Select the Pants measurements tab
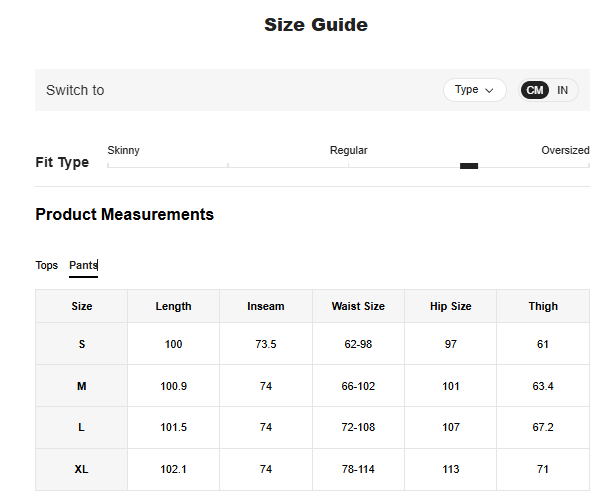The width and height of the screenshot is (608, 499). 83,265
